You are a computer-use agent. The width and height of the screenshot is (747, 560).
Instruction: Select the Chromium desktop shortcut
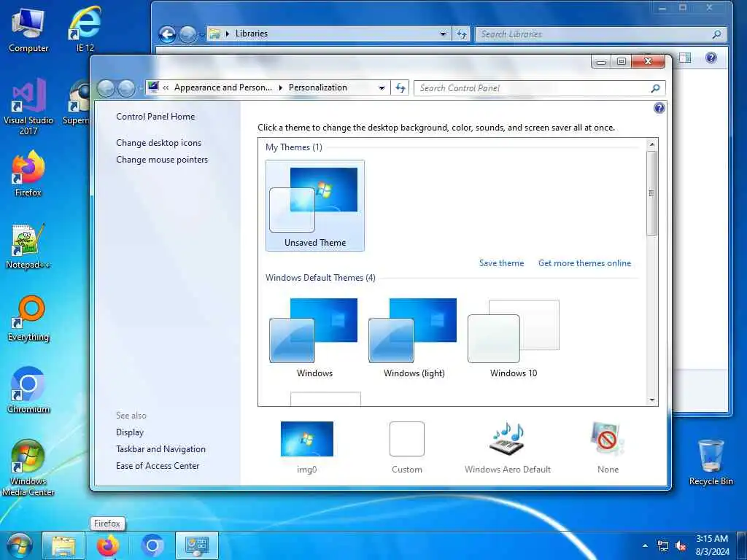(x=28, y=391)
